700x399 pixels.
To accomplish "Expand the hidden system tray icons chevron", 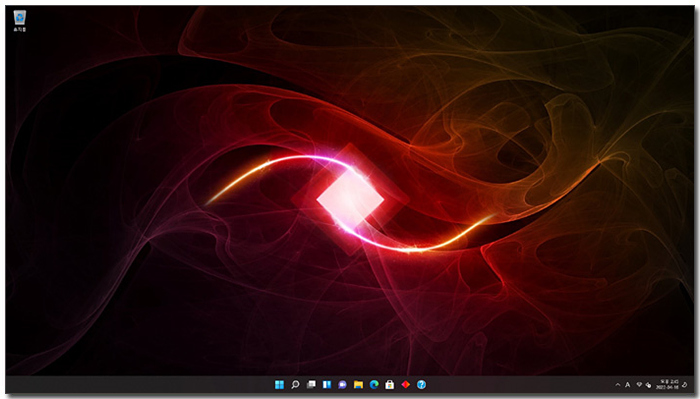I will pos(618,385).
